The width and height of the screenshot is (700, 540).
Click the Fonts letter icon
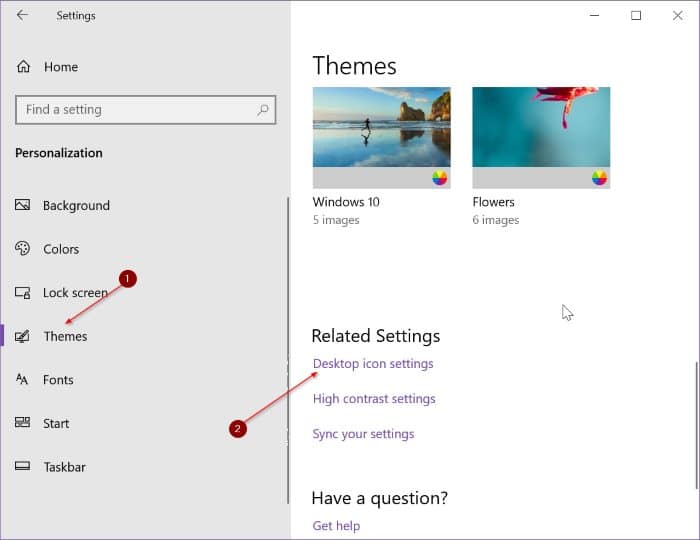tap(22, 379)
